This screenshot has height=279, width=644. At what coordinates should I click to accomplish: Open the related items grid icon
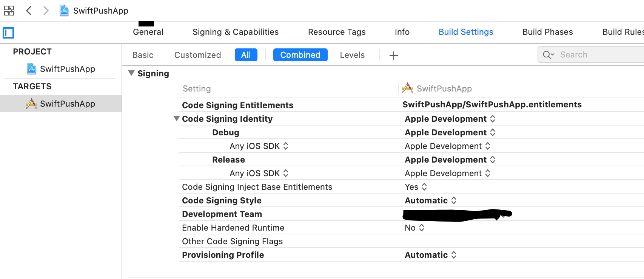9,11
